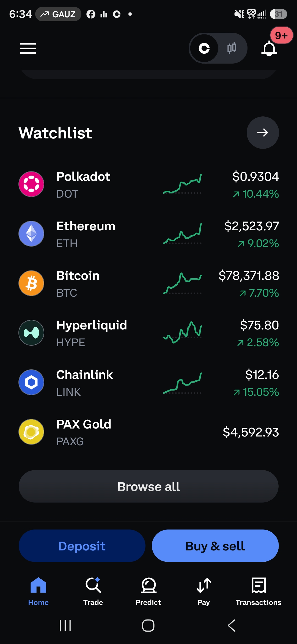The image size is (297, 644).
Task: View Bitcoin price sparkline chart
Action: 182,283
